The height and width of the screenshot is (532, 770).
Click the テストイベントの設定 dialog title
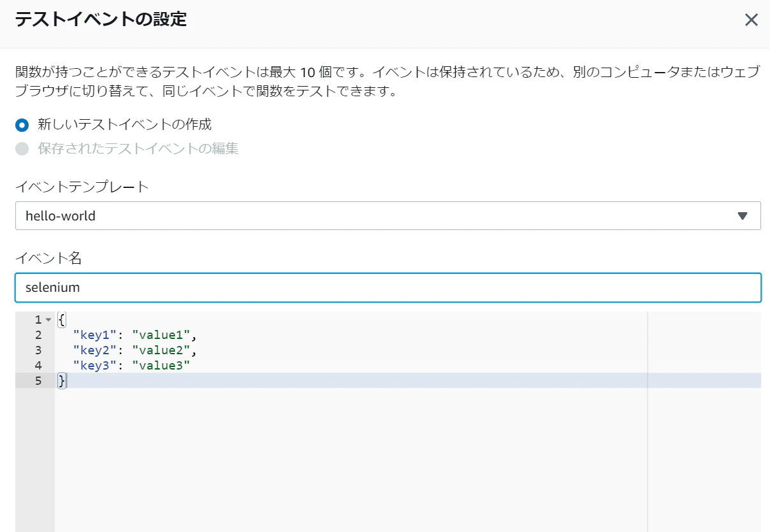(101, 19)
